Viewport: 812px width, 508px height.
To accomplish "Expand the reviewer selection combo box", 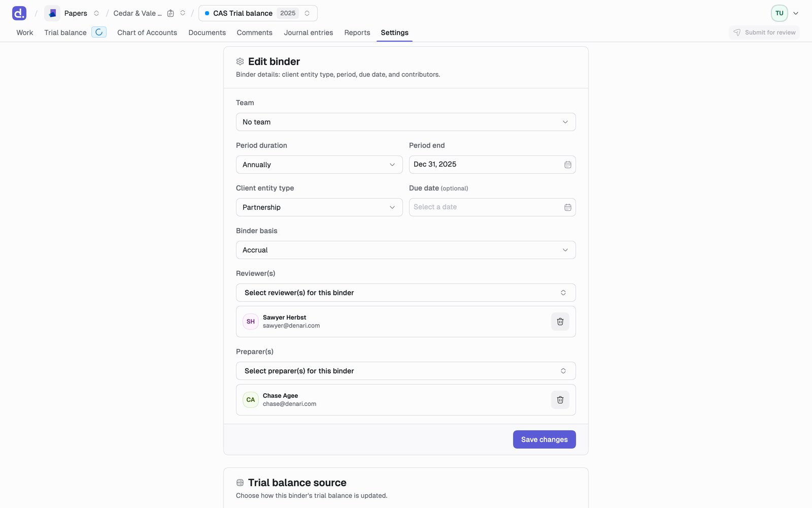I will pos(406,293).
